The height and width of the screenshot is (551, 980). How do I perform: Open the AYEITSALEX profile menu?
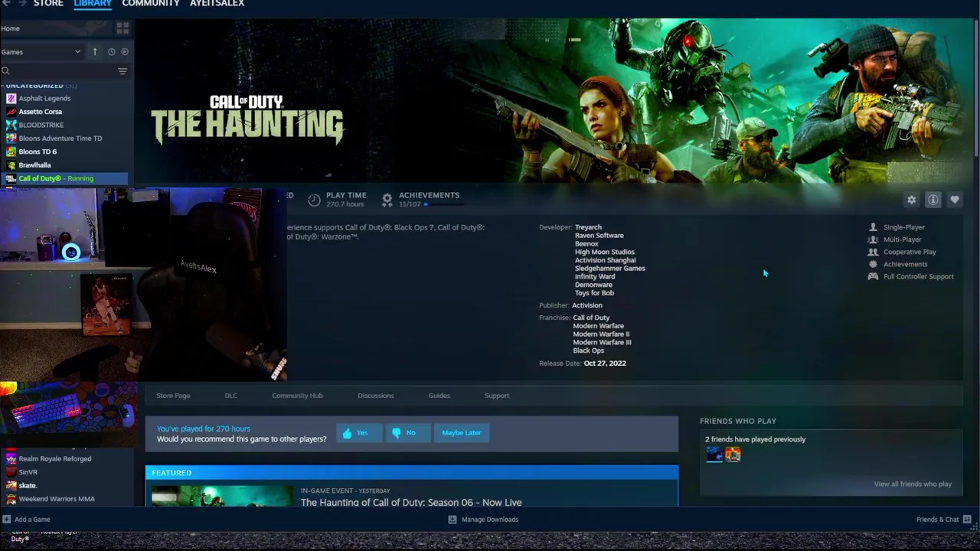click(x=217, y=4)
